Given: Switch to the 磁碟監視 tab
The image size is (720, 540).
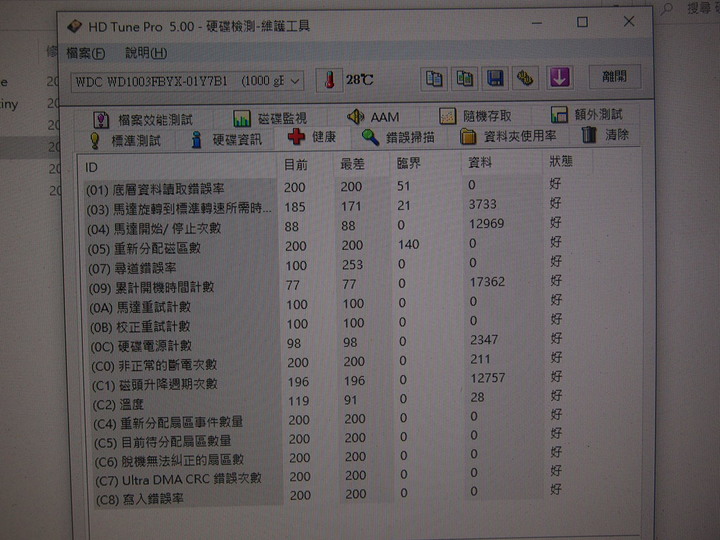Looking at the screenshot, I should (270, 118).
